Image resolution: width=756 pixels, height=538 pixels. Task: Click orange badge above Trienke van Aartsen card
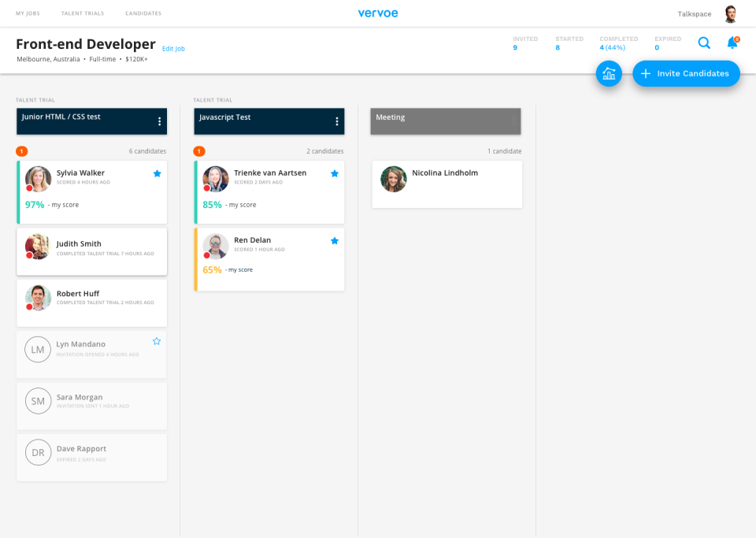(x=199, y=151)
